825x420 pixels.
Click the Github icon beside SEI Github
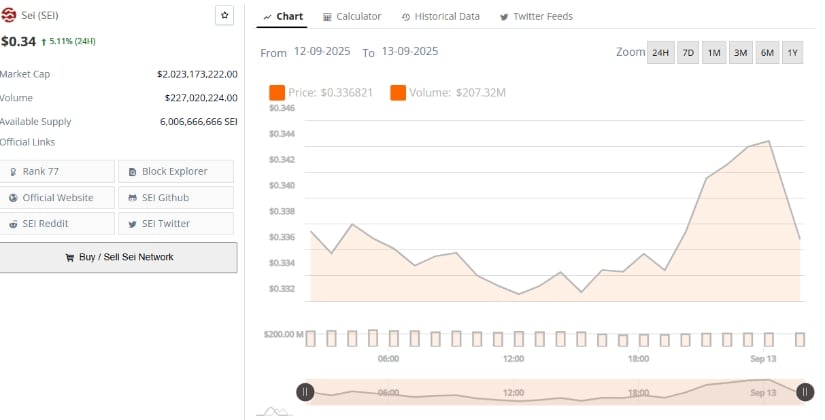pos(133,198)
